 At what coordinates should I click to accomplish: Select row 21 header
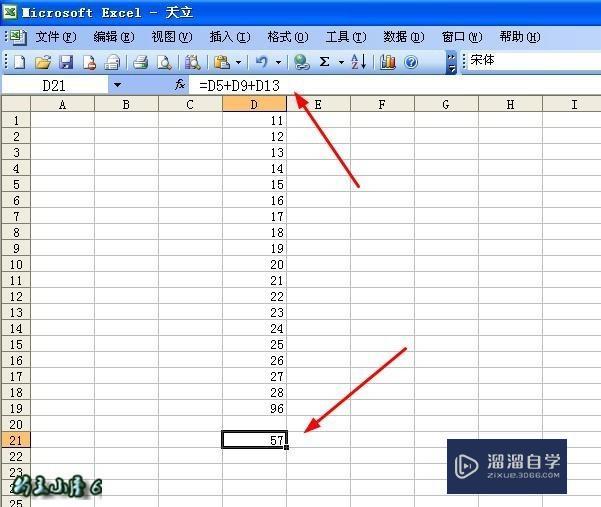[x=16, y=440]
